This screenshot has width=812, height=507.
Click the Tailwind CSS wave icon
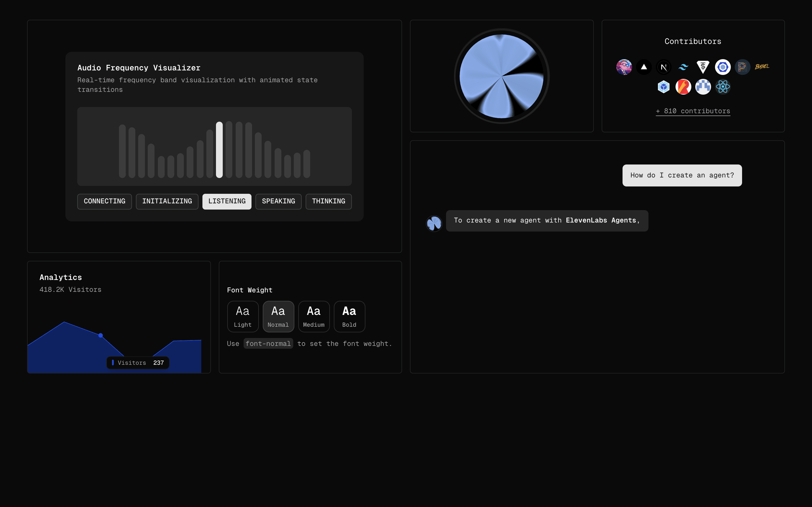(683, 67)
